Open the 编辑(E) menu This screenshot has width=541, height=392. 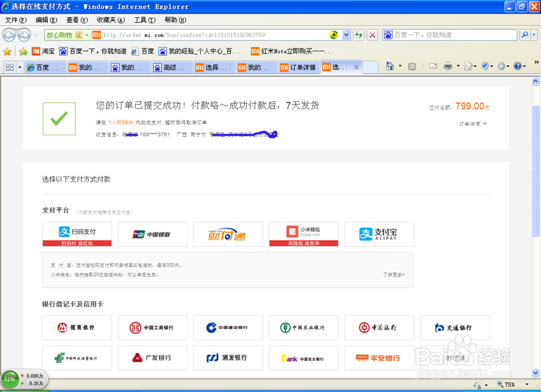46,20
